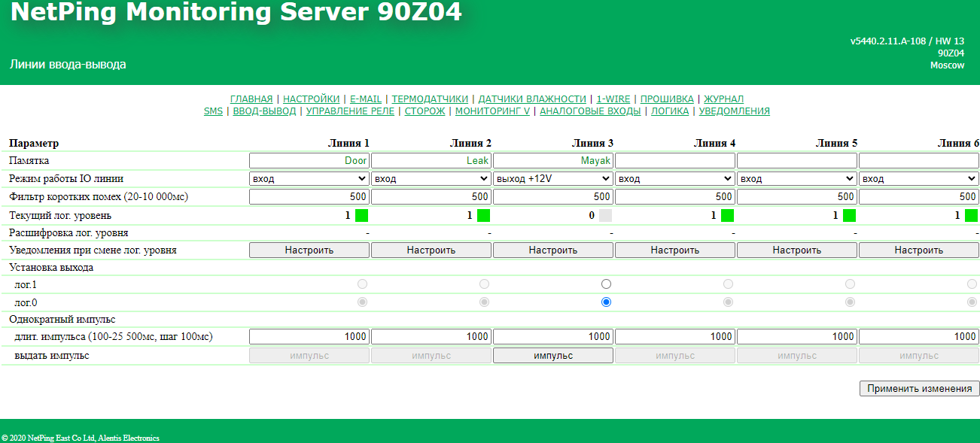Open the Line 6 IO mode dropdown

(918, 179)
